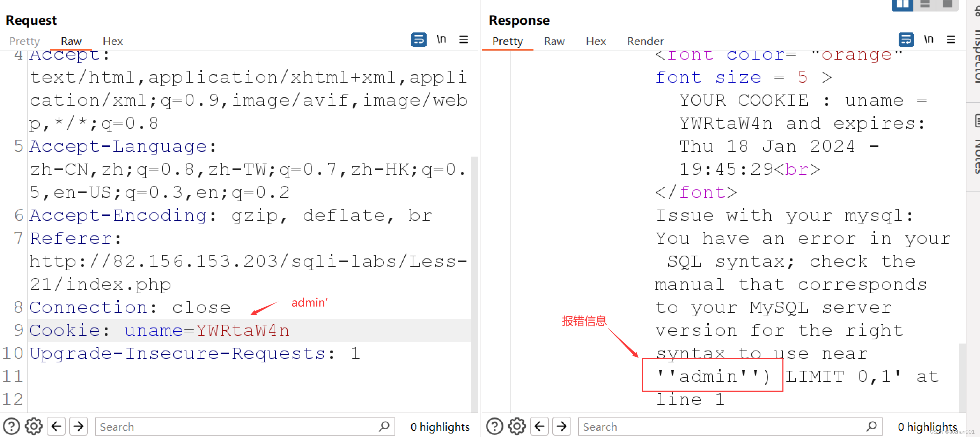980x437 pixels.
Task: Toggle word wrap icon in Response panel
Action: tap(907, 39)
